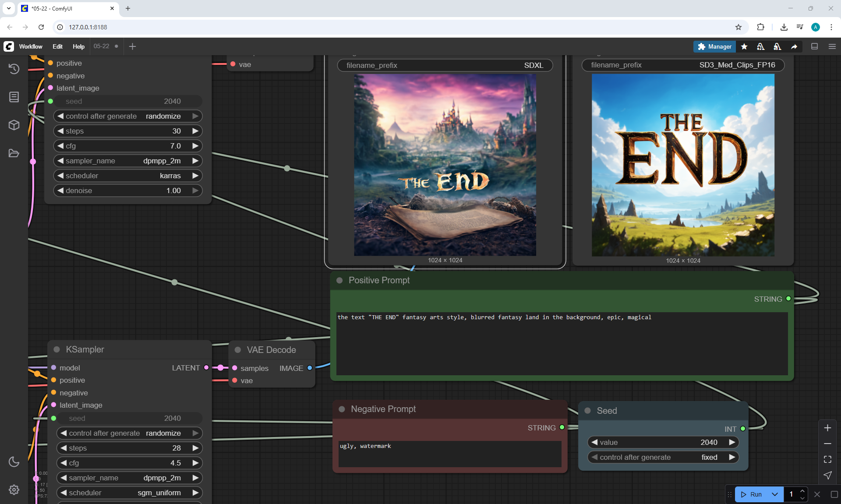Screen dimensions: 841x504
Task: Click fit view icon on canvas controls
Action: (x=827, y=459)
